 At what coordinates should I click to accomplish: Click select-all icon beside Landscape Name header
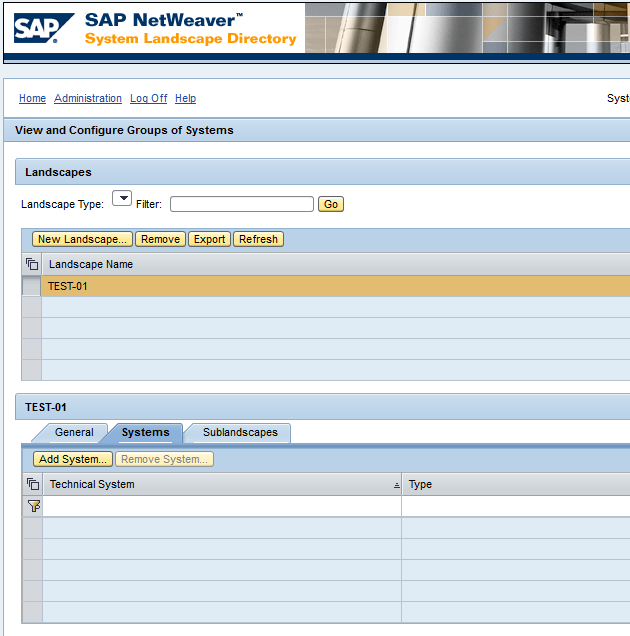(32, 264)
